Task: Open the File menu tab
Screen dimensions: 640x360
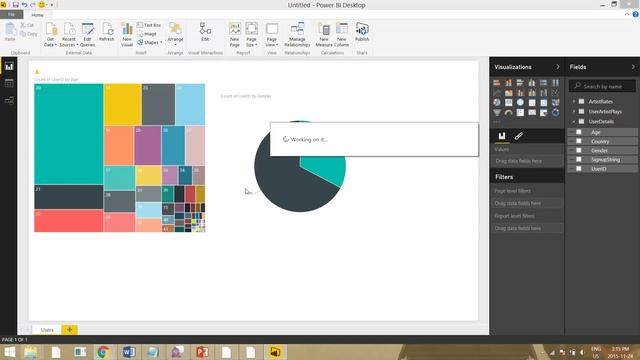Action: [11, 15]
